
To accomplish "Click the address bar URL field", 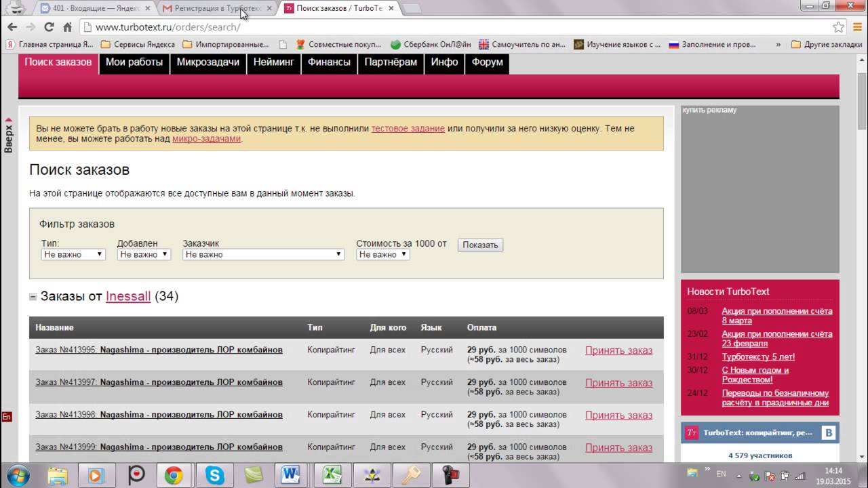I will click(x=454, y=27).
